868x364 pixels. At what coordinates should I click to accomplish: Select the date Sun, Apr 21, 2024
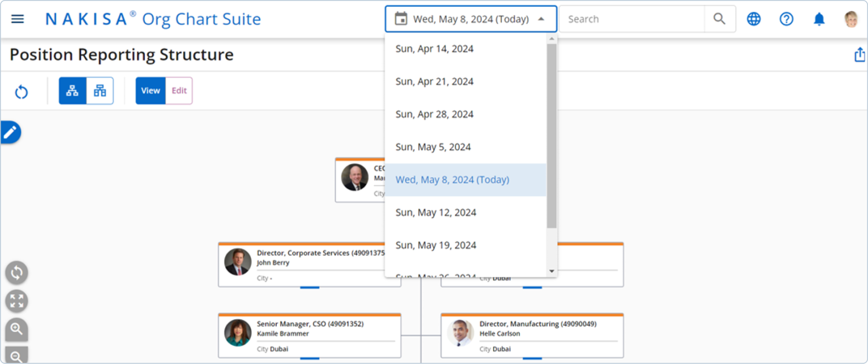click(434, 81)
